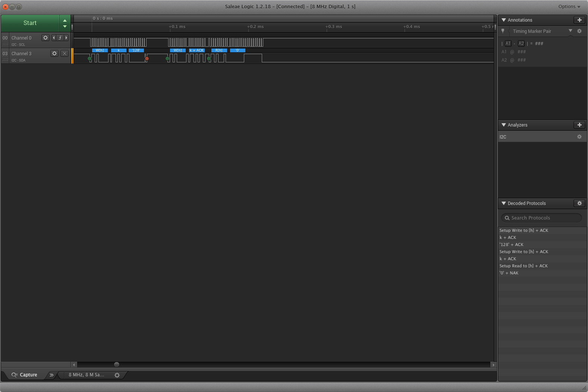Collapse the Analyzers panel

[504, 125]
